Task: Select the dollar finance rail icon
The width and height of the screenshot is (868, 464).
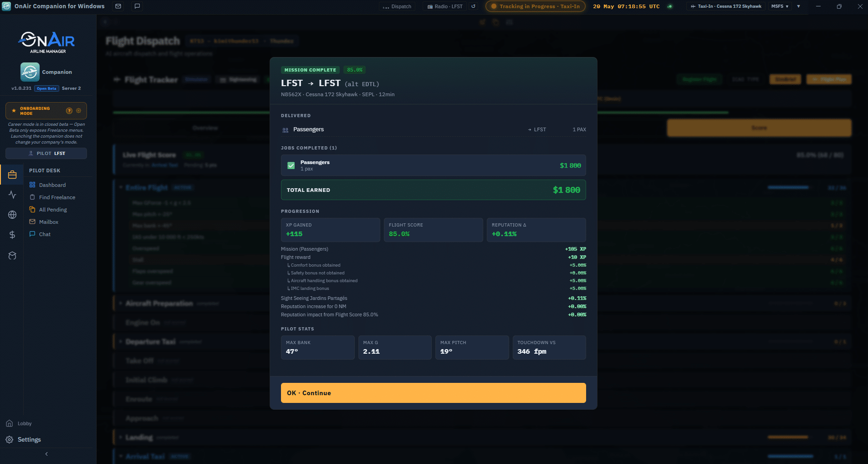Action: click(12, 235)
